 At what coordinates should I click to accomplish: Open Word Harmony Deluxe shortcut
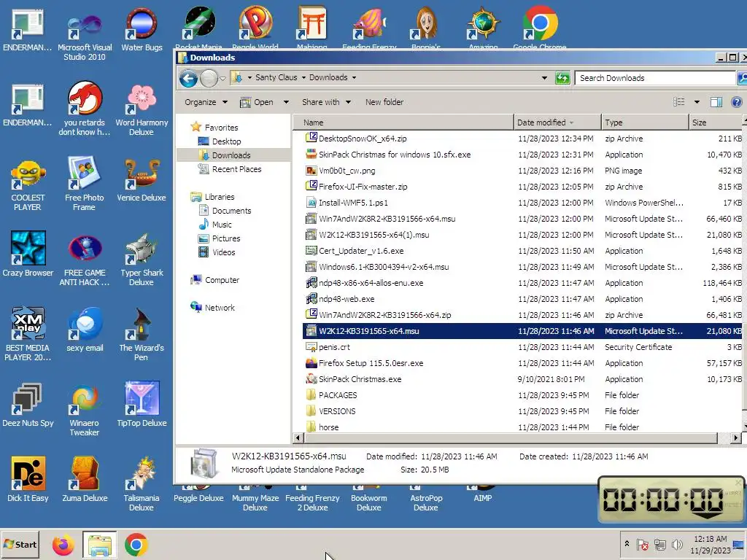pyautogui.click(x=142, y=111)
